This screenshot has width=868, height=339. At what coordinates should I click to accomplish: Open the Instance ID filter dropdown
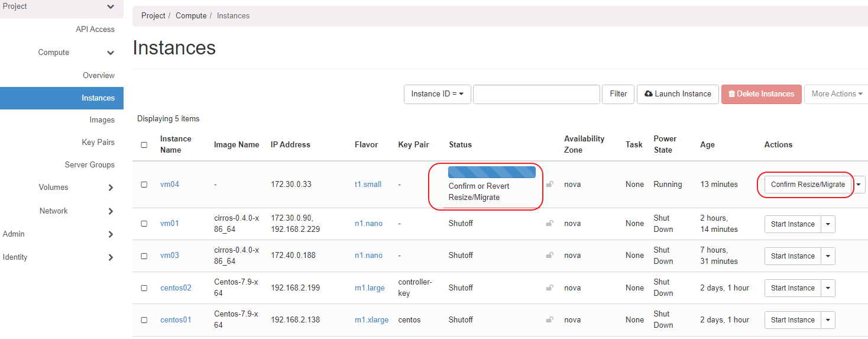(x=437, y=94)
